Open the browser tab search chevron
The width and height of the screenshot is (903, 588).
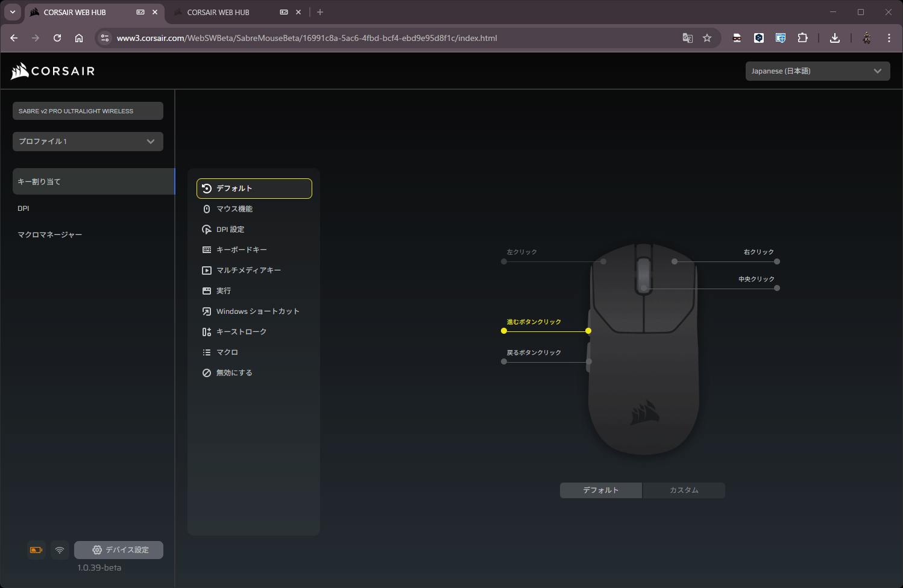coord(13,12)
